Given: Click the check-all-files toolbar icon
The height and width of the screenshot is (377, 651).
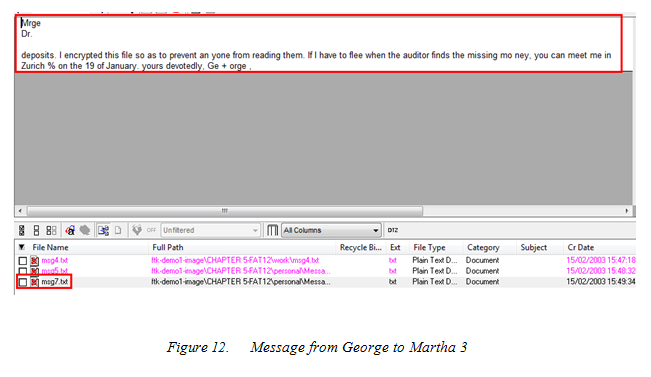Looking at the screenshot, I should (22, 230).
